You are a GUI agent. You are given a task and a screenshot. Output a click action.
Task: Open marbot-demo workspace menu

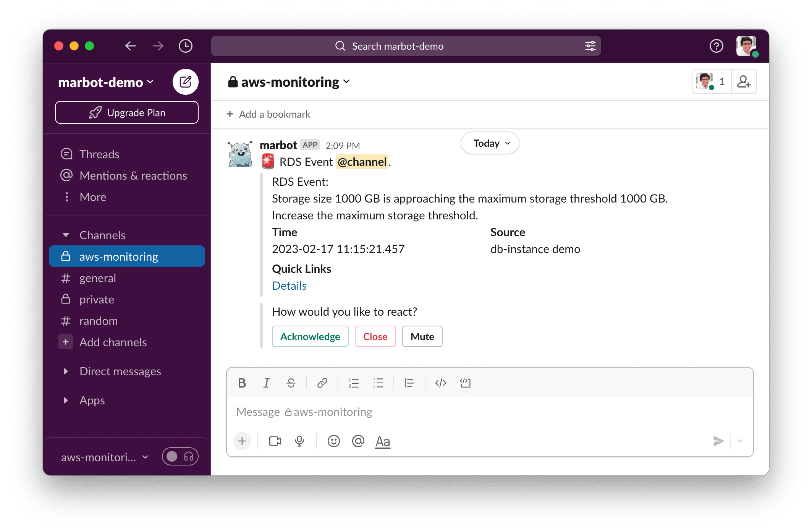coord(106,82)
